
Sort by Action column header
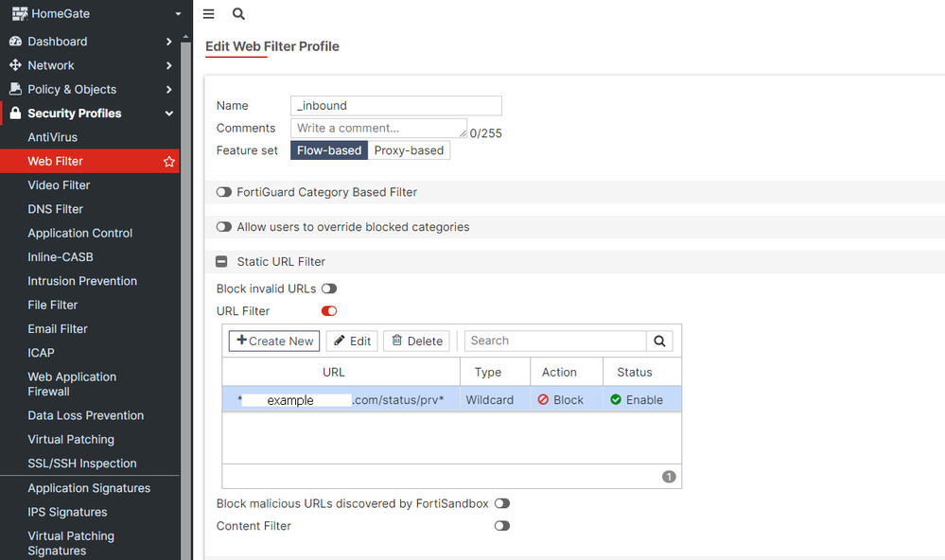(567, 372)
